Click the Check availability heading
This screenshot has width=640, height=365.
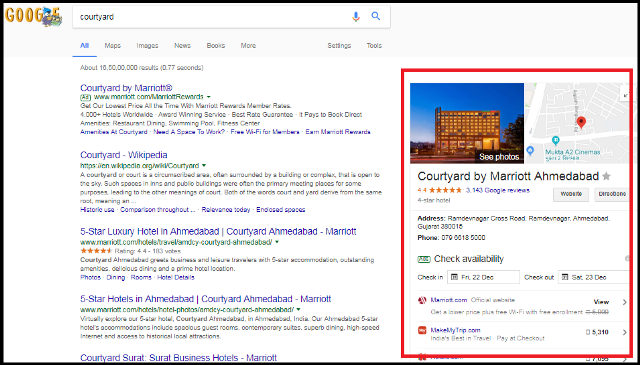469,259
